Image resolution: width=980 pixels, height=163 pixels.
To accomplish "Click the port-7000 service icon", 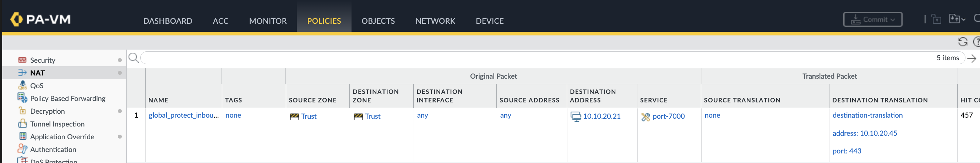I will [x=646, y=117].
